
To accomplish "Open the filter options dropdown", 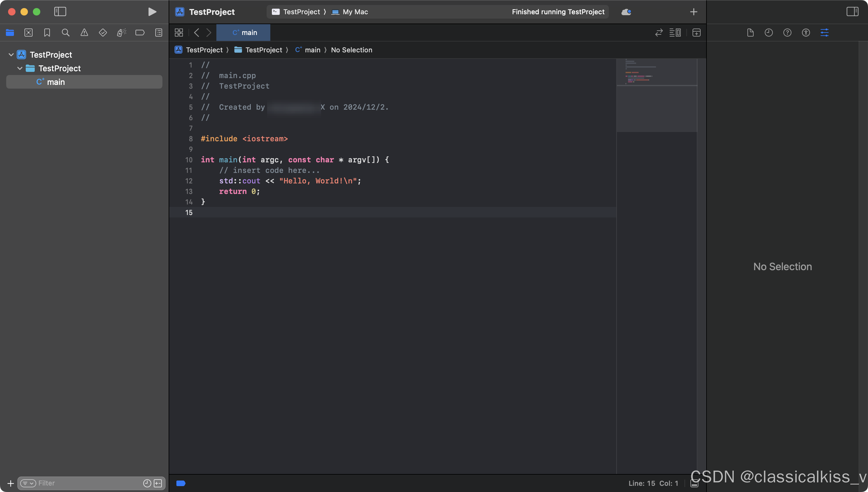I will coord(28,483).
